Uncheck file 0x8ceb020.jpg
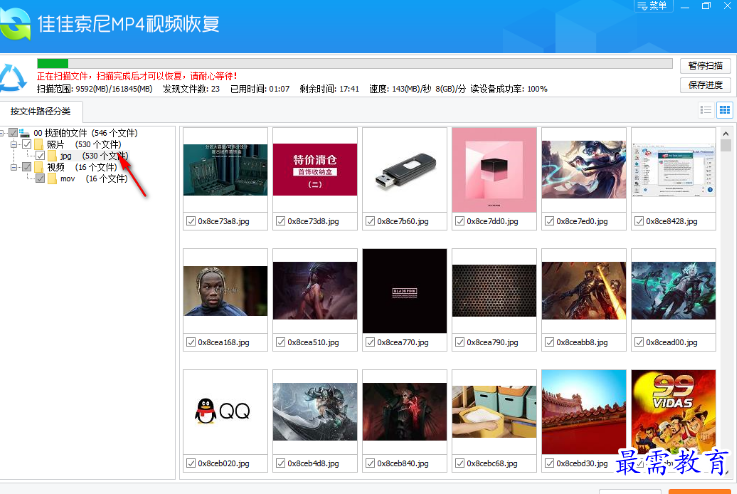Image resolution: width=737 pixels, height=494 pixels. click(191, 463)
